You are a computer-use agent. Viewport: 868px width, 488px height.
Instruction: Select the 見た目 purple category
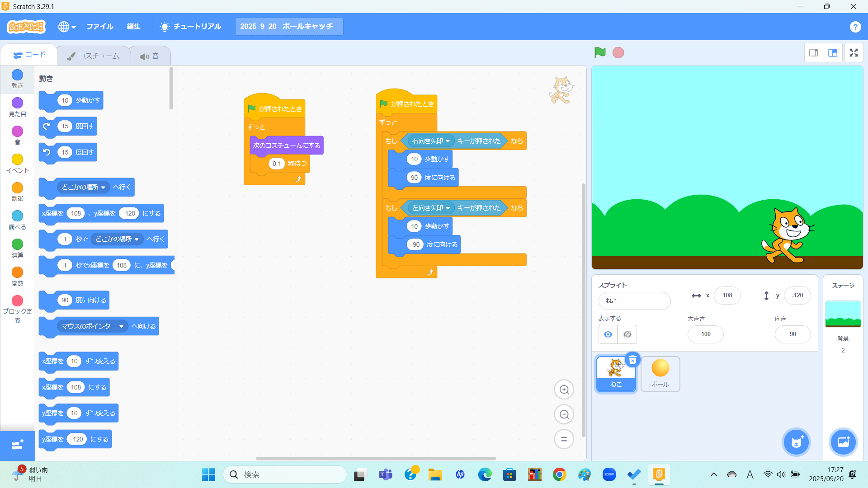coord(17,107)
